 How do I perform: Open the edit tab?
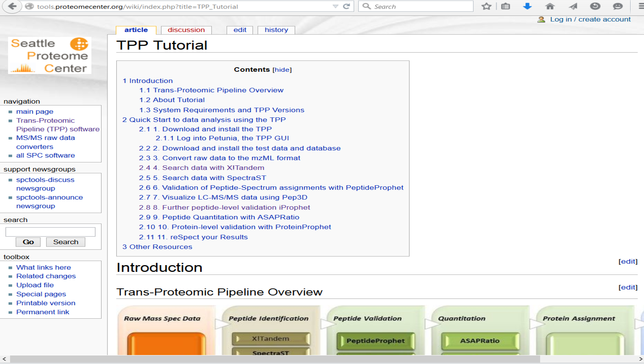240,30
